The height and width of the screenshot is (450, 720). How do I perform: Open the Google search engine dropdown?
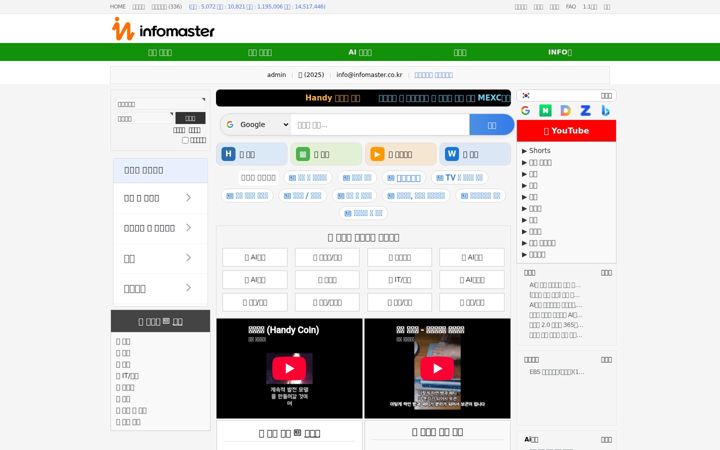[256, 124]
